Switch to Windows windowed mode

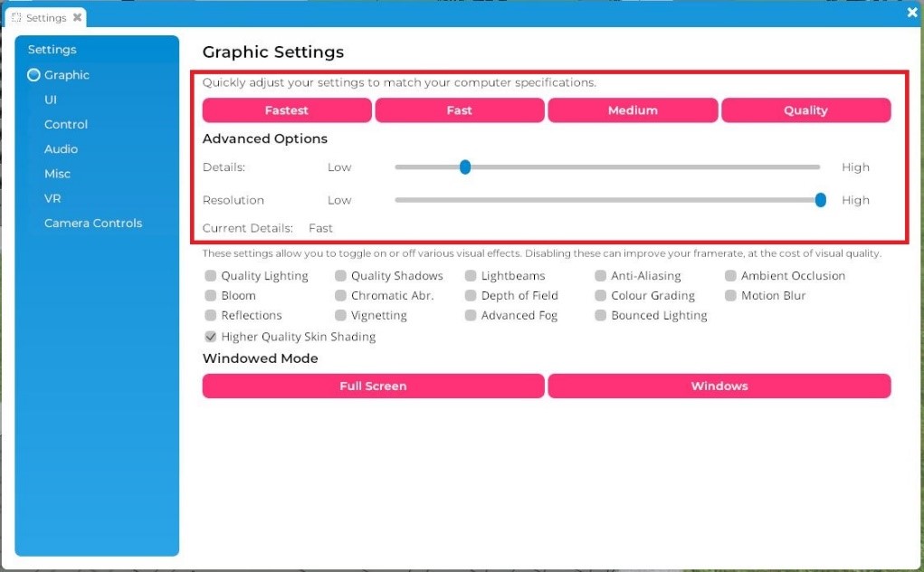click(719, 386)
